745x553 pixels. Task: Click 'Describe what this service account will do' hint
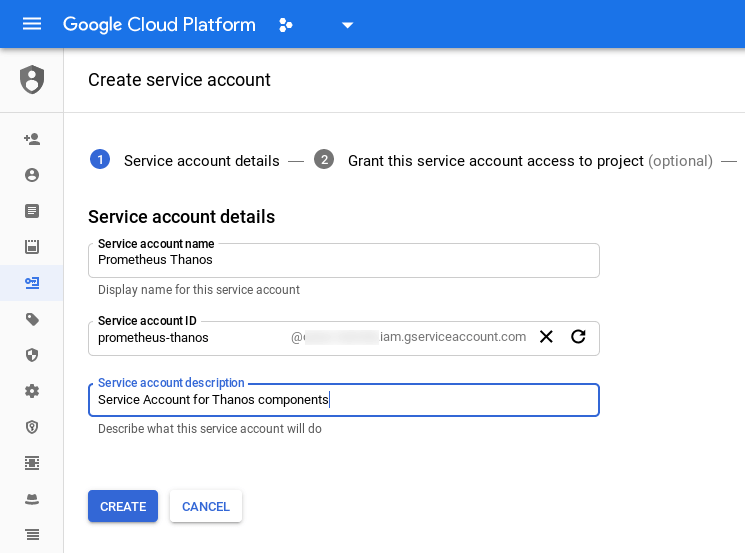[210, 429]
